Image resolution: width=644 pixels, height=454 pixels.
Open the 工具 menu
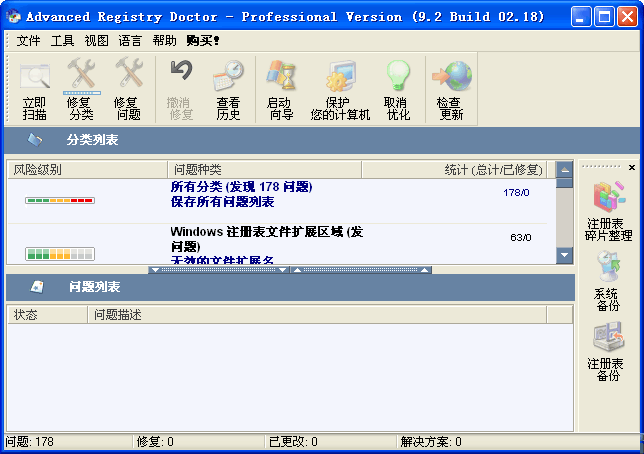pos(62,41)
